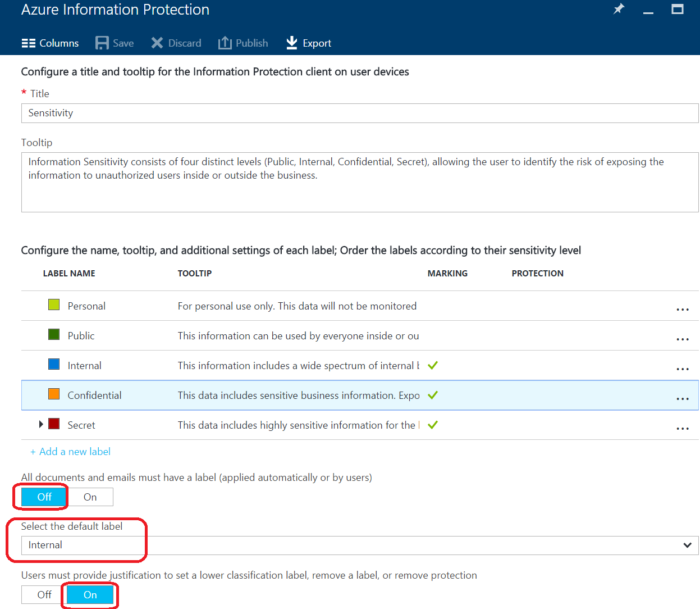Click the pin icon in the title bar
Image resolution: width=700 pixels, height=609 pixels.
(x=619, y=9)
